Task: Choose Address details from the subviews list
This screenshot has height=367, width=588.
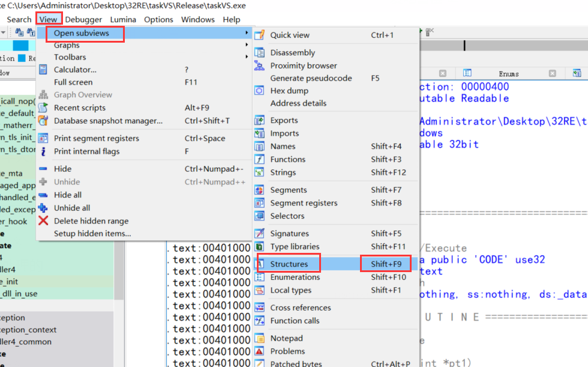Action: pyautogui.click(x=335, y=103)
